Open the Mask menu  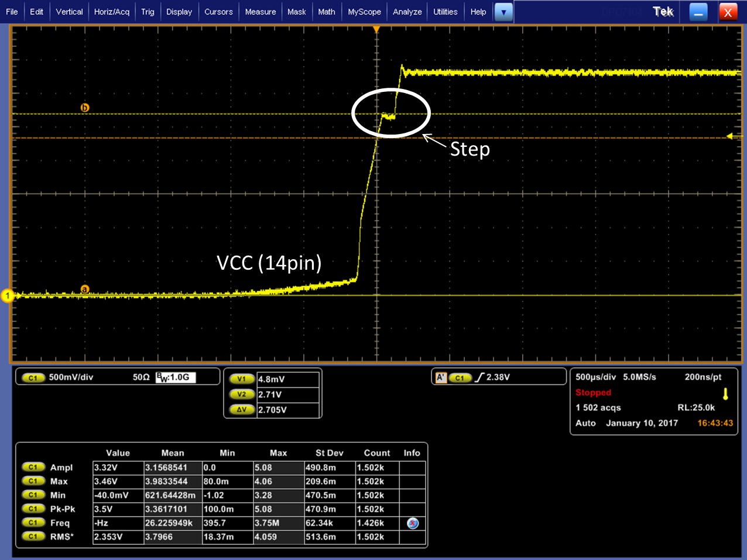coord(297,12)
